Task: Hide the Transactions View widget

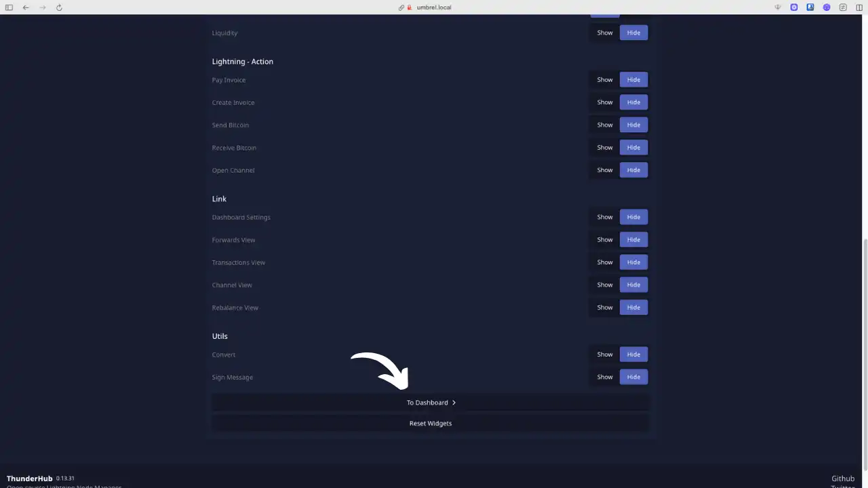Action: click(x=633, y=262)
